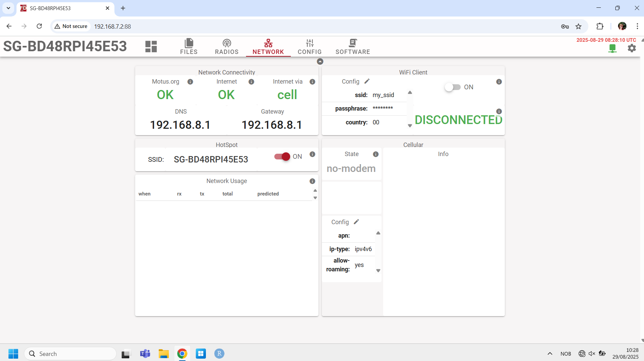
Task: Show Cellular State info icon
Action: coord(376,154)
